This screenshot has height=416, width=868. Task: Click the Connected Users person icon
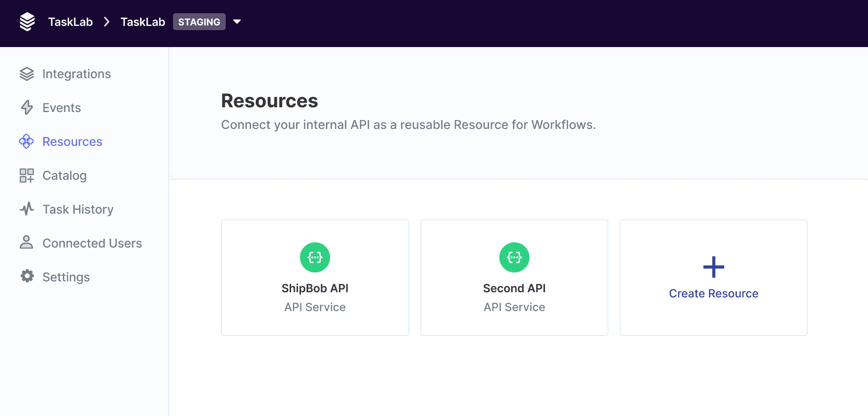click(x=26, y=242)
